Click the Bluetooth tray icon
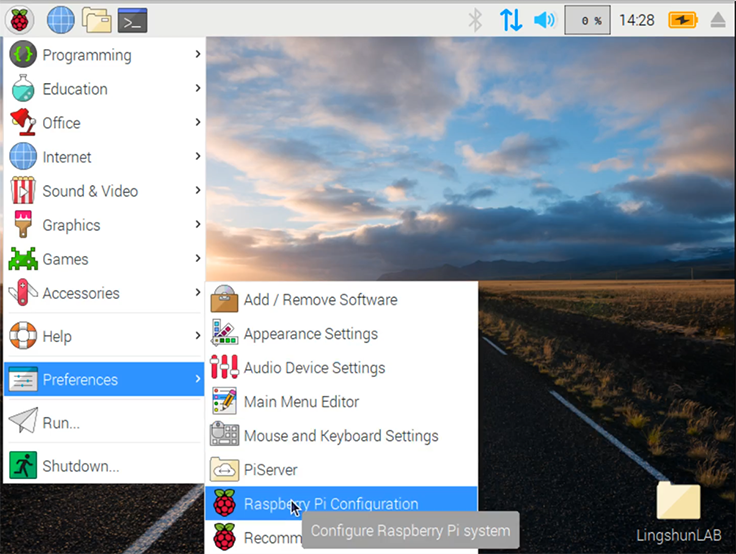This screenshot has width=736, height=554. pos(475,20)
